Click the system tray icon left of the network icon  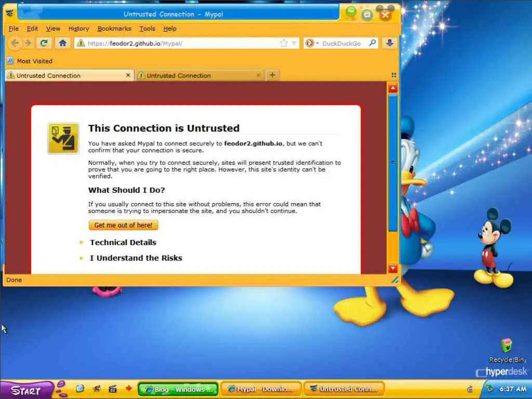click(470, 389)
